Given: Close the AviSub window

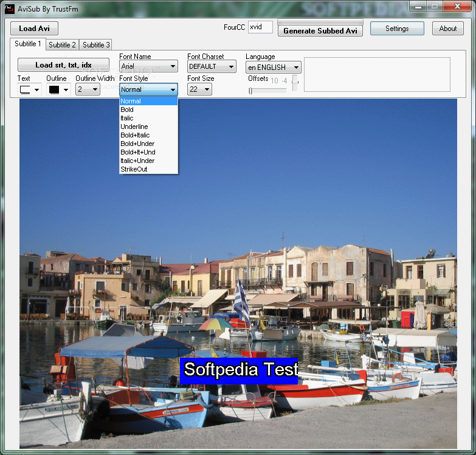Looking at the screenshot, I should point(457,6).
